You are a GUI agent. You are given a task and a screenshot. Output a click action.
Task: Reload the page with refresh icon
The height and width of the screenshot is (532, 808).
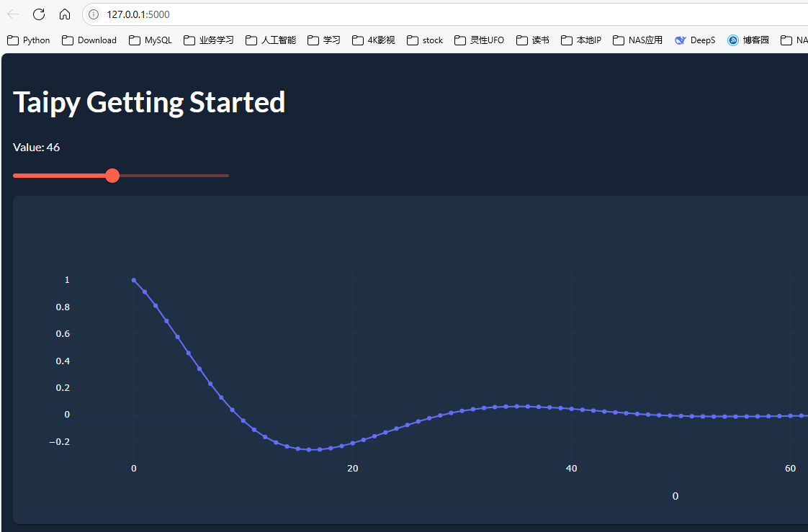click(39, 14)
